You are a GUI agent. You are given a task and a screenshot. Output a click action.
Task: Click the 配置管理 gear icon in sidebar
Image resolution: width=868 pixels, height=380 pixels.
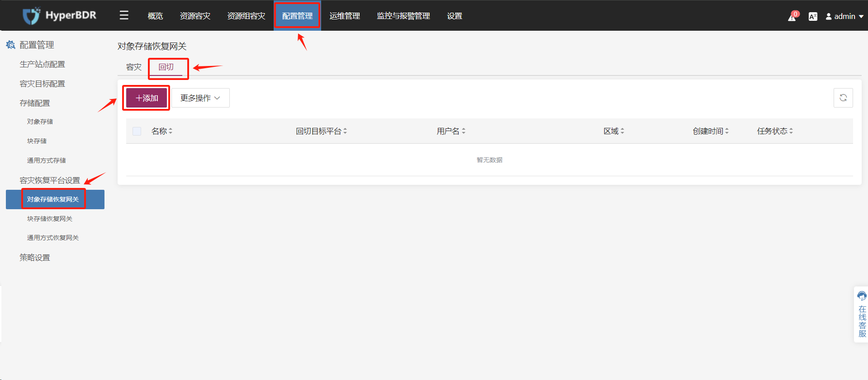[x=10, y=45]
